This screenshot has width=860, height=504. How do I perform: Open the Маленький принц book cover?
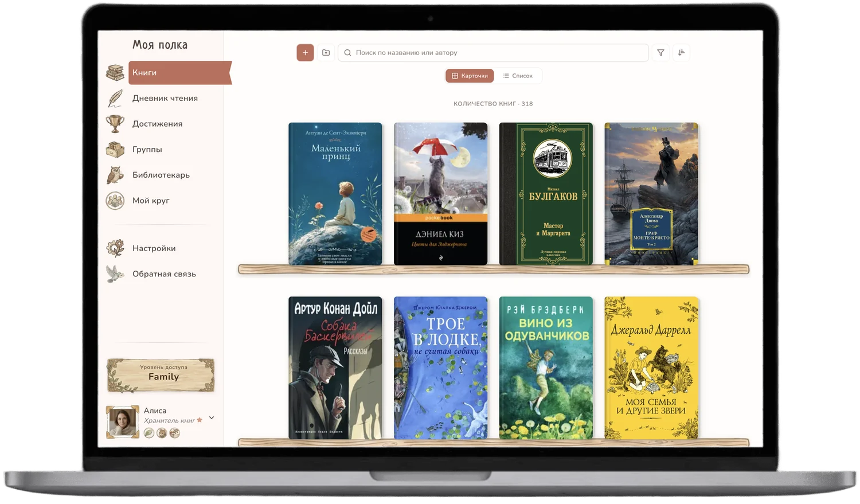335,194
